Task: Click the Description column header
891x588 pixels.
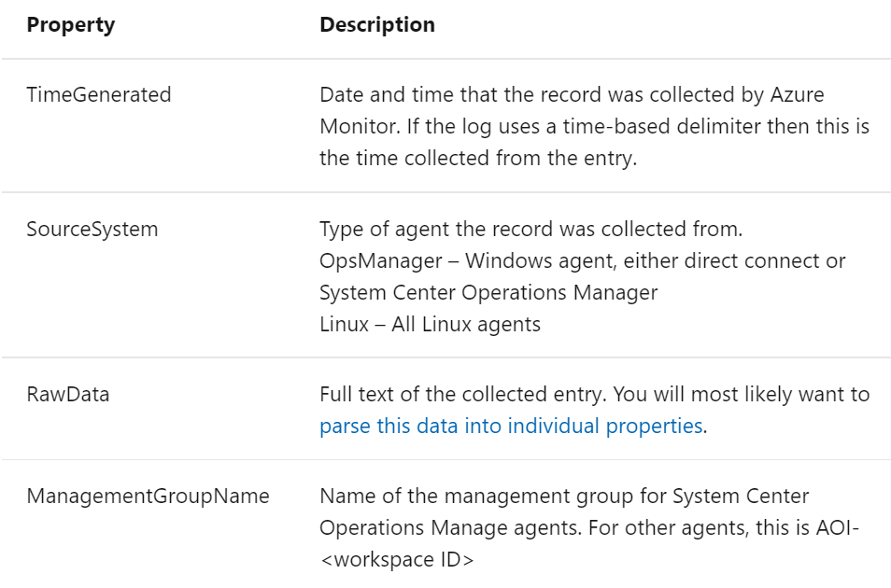Action: [379, 24]
